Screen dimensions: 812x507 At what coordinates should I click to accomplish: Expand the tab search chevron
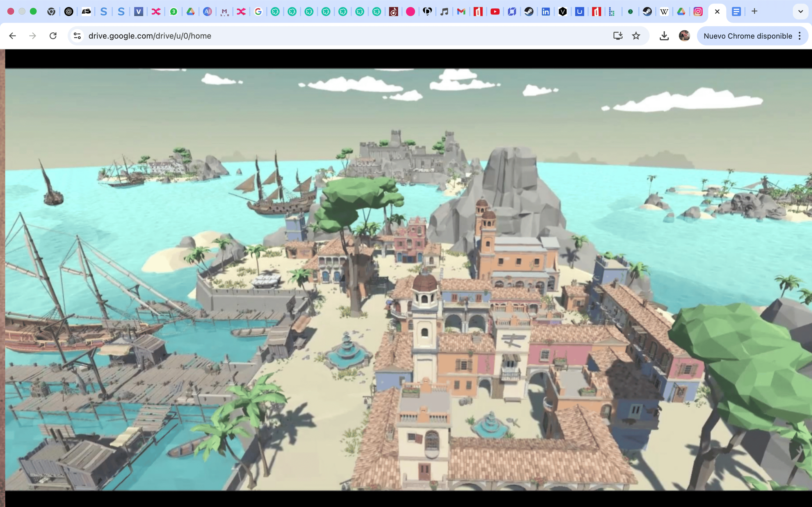point(801,12)
